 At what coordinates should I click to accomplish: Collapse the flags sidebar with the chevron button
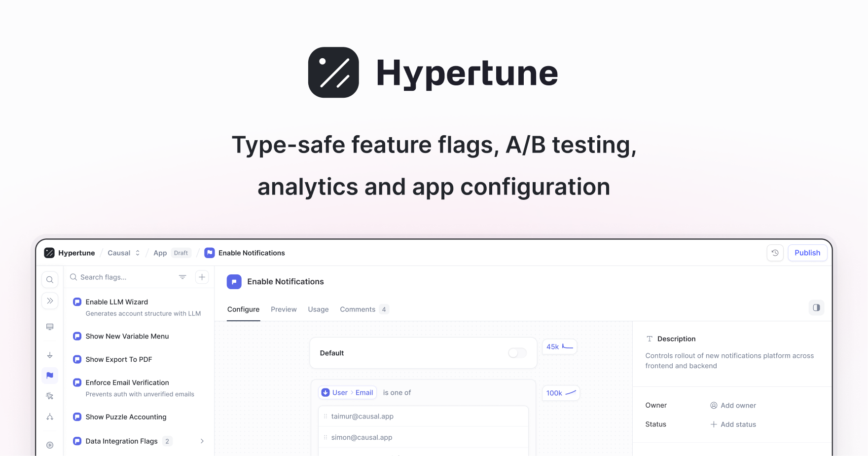(50, 301)
